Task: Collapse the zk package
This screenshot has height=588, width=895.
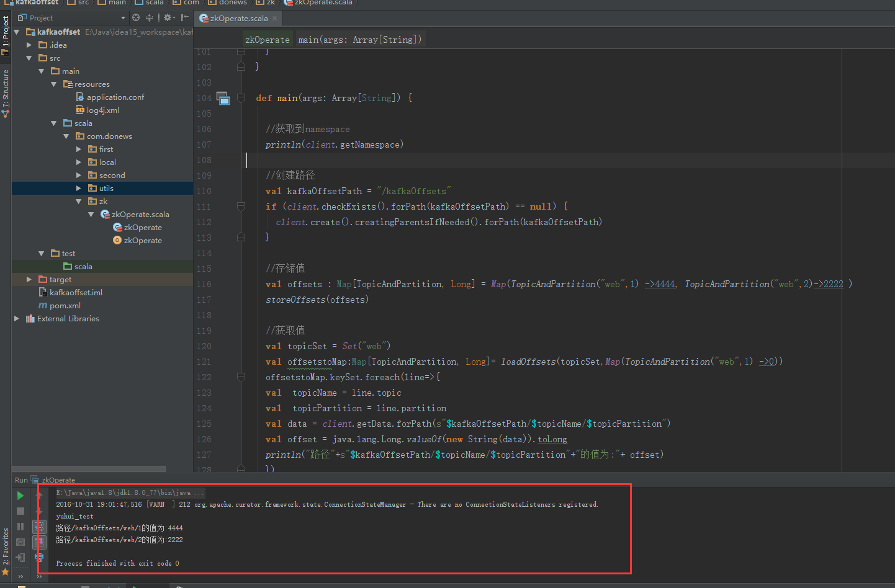Action: (x=79, y=201)
